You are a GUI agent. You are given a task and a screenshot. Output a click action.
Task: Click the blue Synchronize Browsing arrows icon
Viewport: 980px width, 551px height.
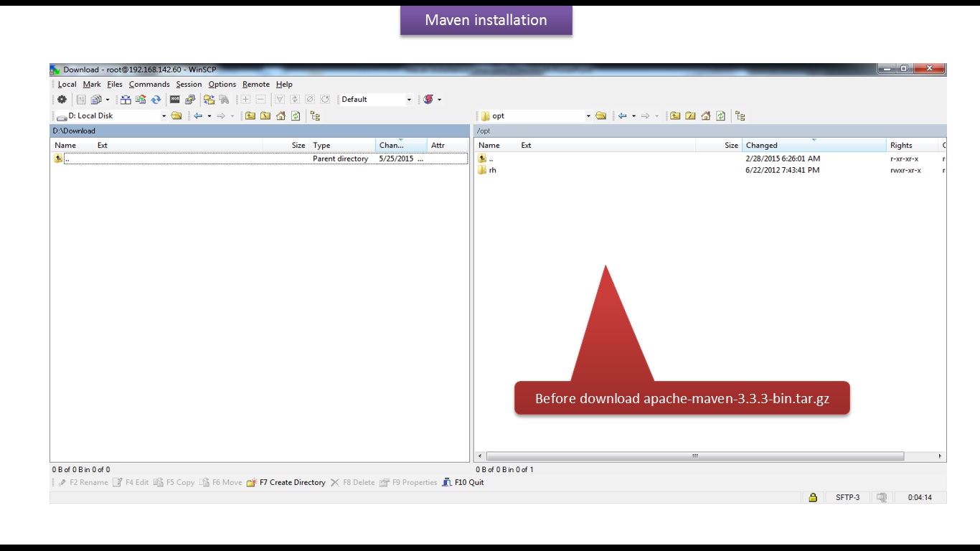[156, 100]
